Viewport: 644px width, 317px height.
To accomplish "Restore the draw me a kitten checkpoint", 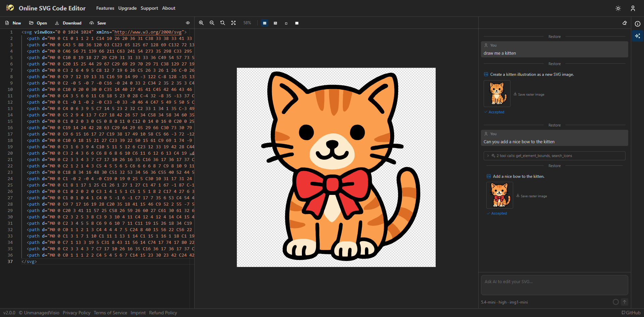I will 554,36.
